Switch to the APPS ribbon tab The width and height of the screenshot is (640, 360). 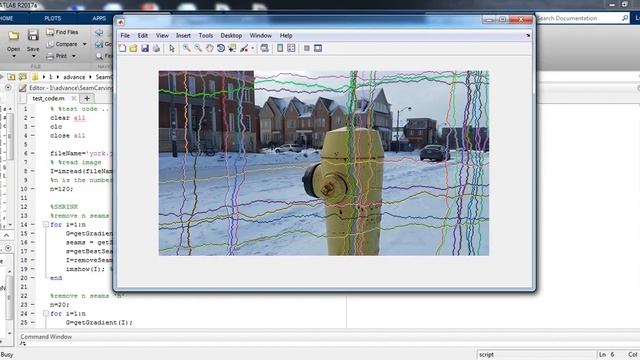coord(99,18)
